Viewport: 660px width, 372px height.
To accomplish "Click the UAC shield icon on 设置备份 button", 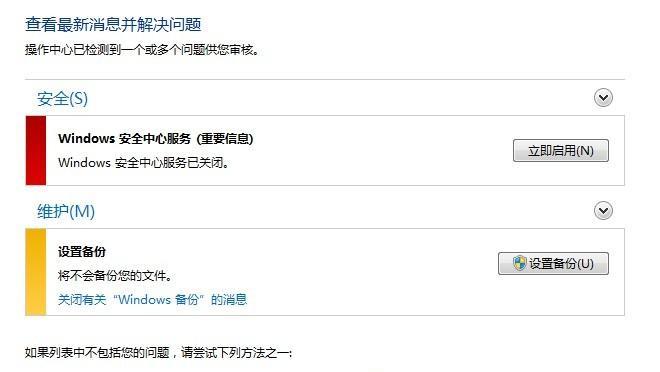I will pos(520,263).
